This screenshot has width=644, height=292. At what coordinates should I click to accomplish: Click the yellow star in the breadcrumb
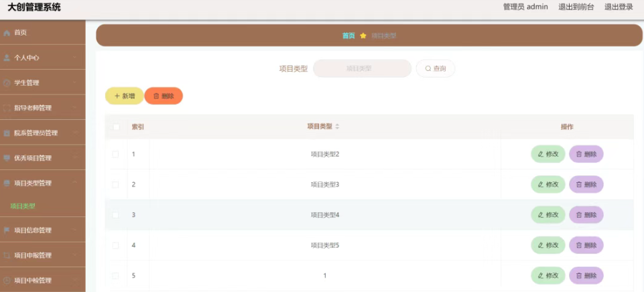[363, 35]
